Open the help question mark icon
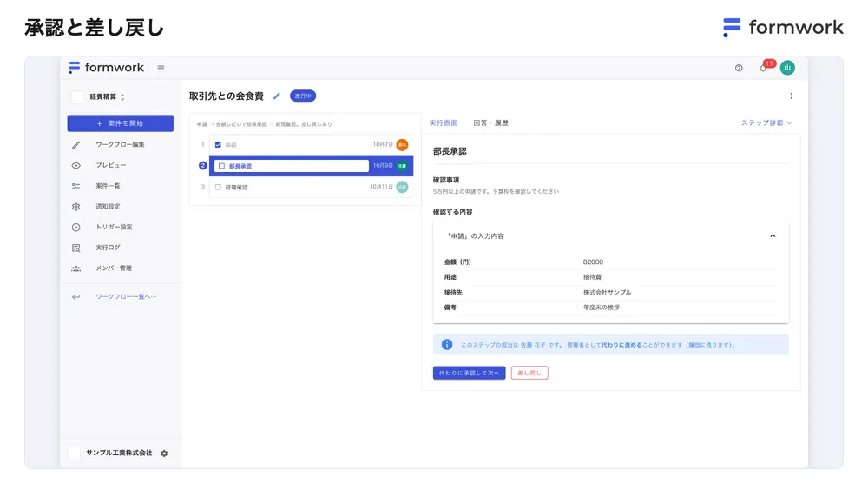Viewport: 868px width, 490px height. point(739,68)
